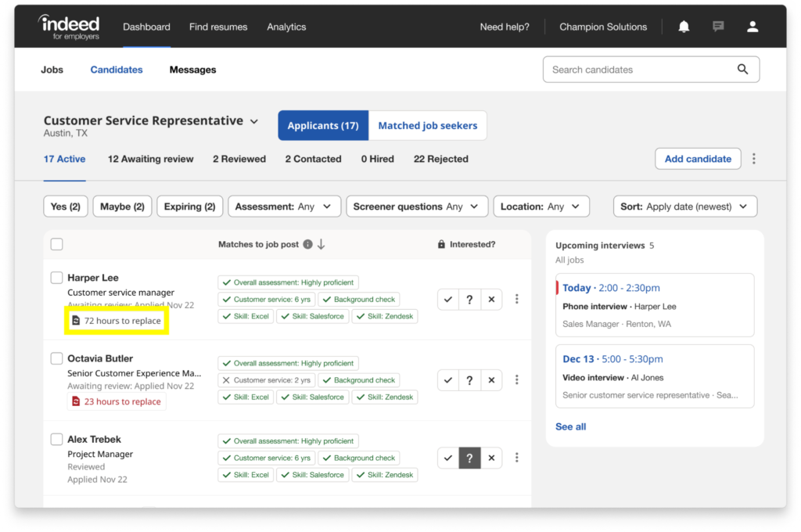Screen dimensions: 801x532
Task: Open the messages chat icon
Action: [717, 26]
